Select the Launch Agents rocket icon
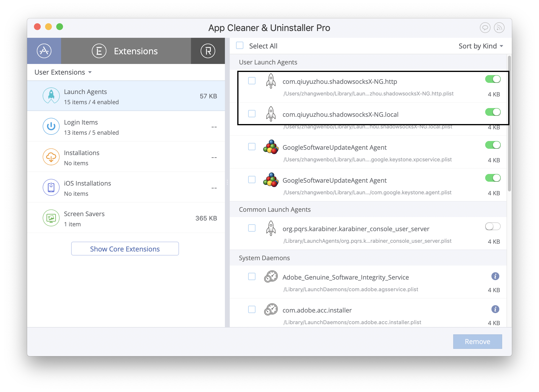This screenshot has height=392, width=539. (51, 96)
